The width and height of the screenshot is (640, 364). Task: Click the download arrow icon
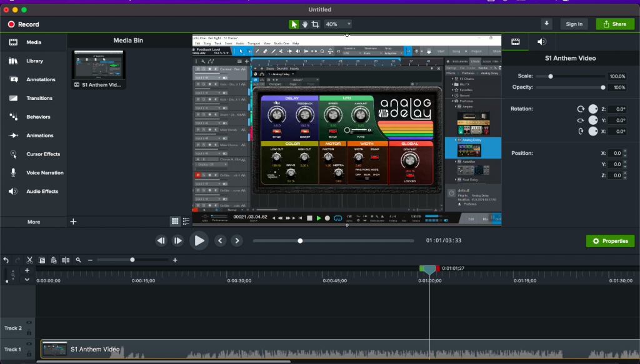[546, 24]
